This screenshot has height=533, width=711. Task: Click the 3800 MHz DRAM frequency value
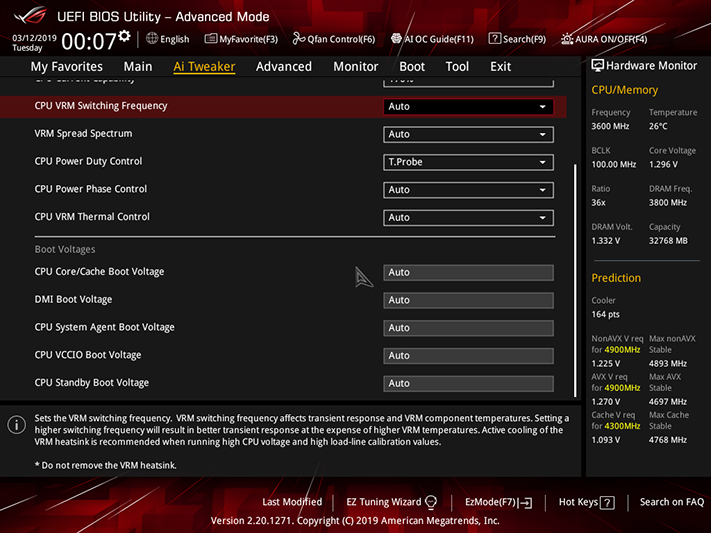(x=667, y=203)
